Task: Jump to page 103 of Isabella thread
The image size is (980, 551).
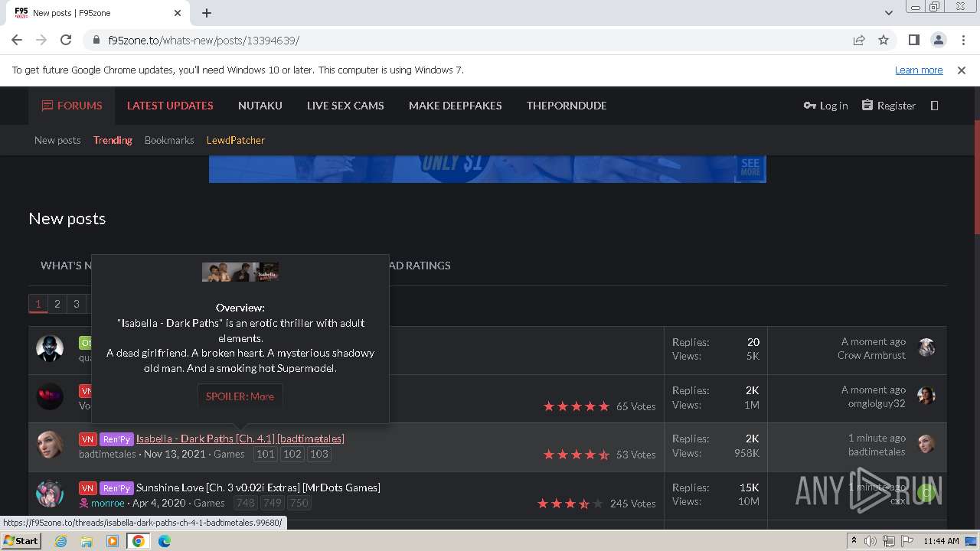Action: pyautogui.click(x=319, y=454)
